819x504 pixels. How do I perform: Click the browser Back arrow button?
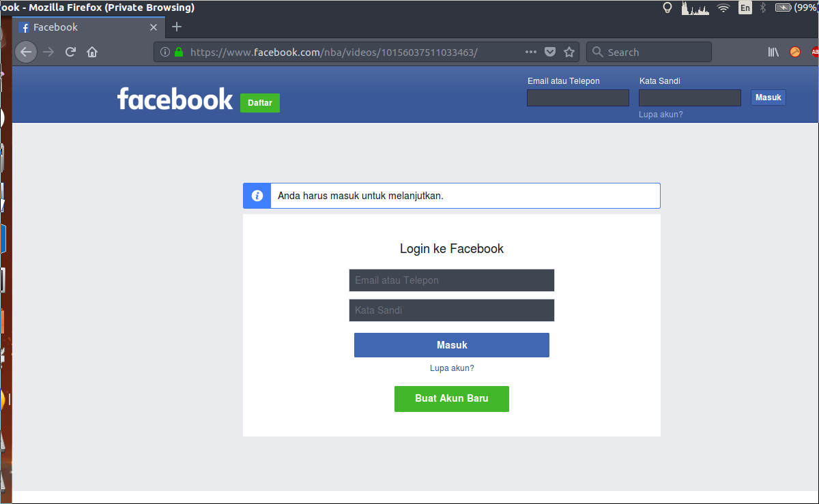click(x=26, y=52)
